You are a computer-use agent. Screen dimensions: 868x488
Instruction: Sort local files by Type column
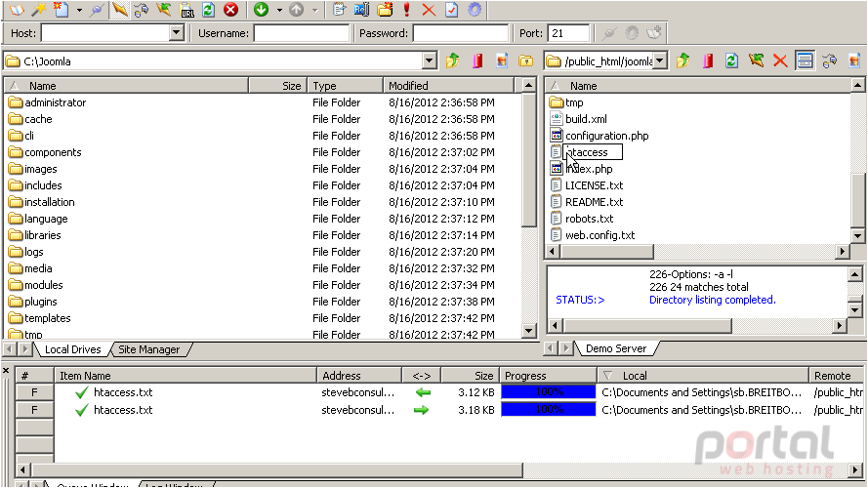coord(345,86)
